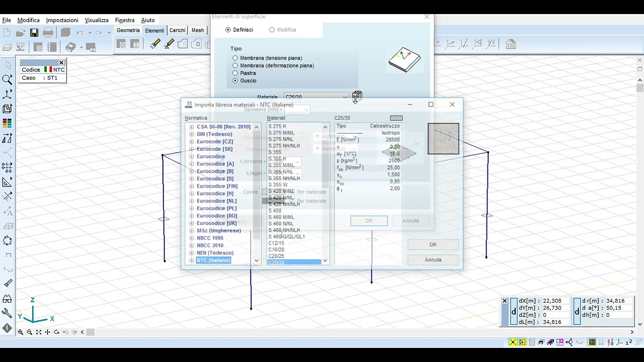Open the table browser grid icon

pyautogui.click(x=38, y=47)
